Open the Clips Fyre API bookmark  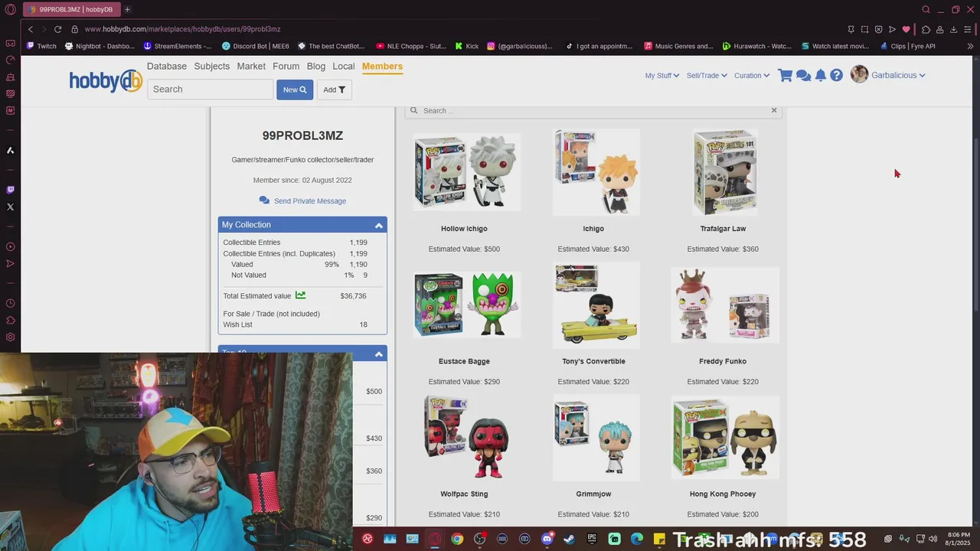click(x=907, y=46)
